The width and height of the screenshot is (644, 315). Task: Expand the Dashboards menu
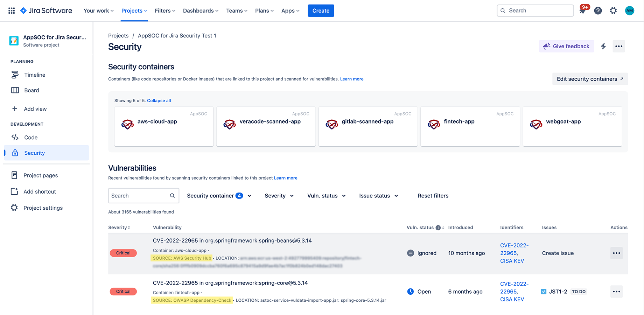201,10
